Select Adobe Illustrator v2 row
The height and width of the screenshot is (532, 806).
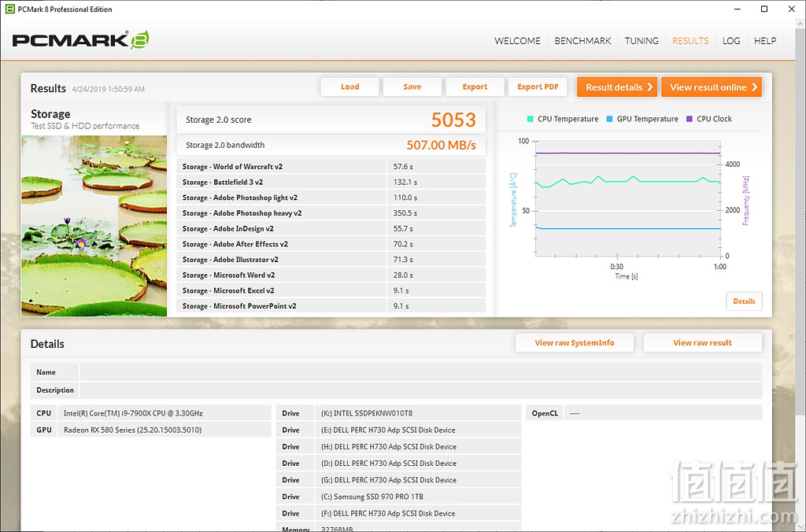[x=331, y=260]
